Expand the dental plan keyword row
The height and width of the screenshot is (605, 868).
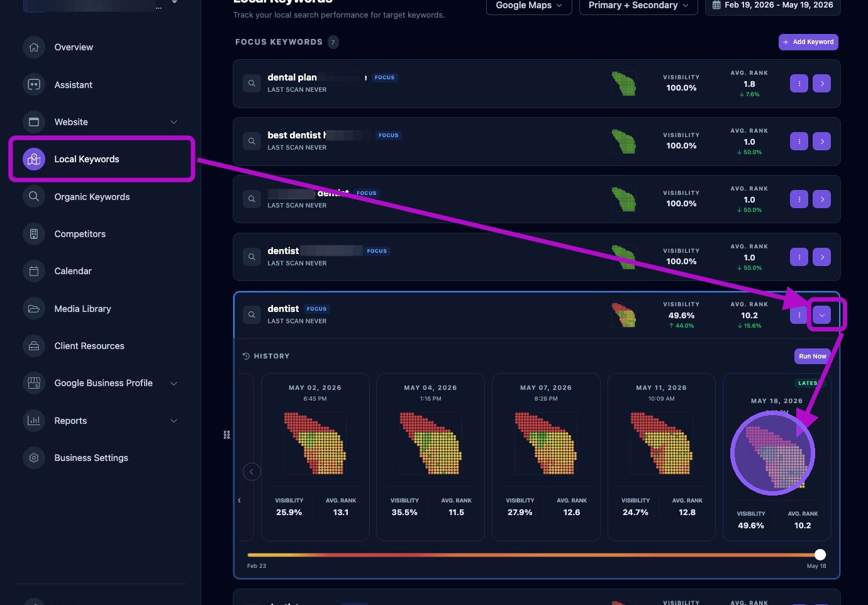821,84
